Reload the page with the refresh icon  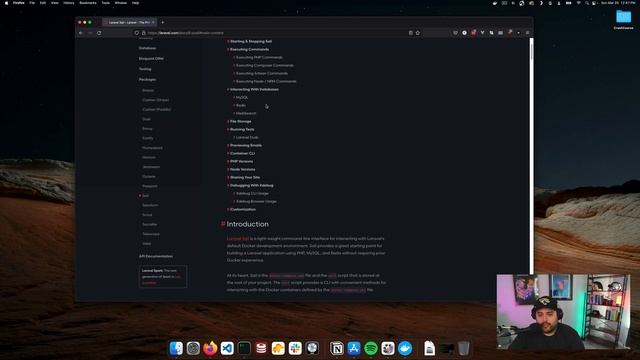coord(99,33)
